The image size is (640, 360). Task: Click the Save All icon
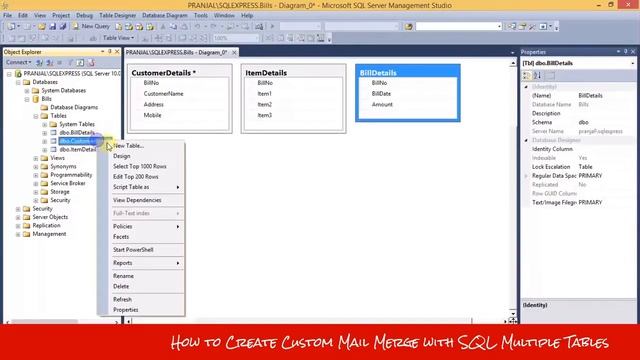(62, 27)
